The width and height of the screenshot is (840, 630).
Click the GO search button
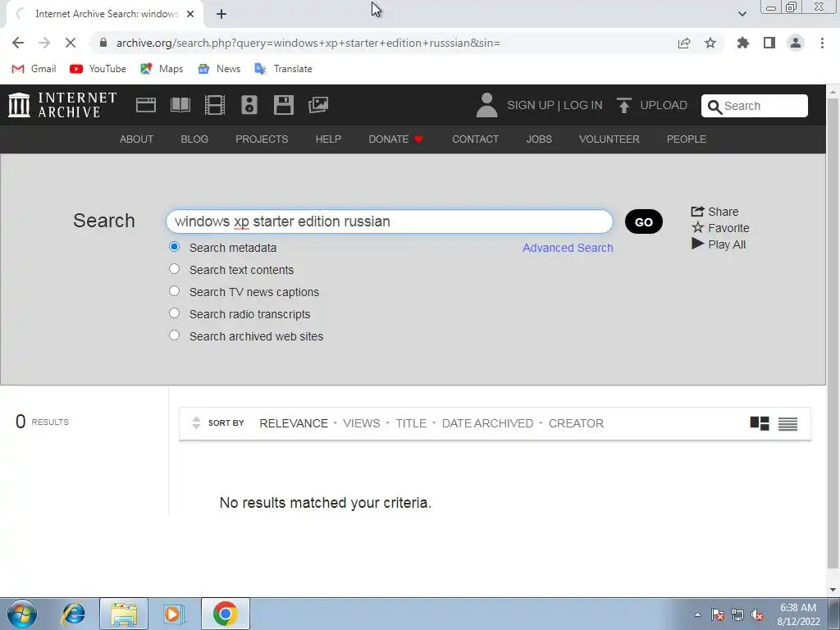[643, 221]
